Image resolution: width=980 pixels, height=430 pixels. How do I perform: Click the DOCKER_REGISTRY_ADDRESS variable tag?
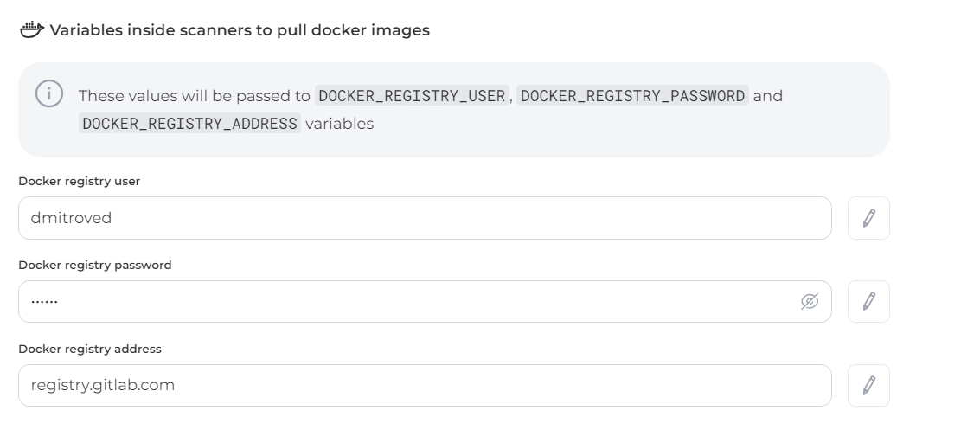coord(189,124)
